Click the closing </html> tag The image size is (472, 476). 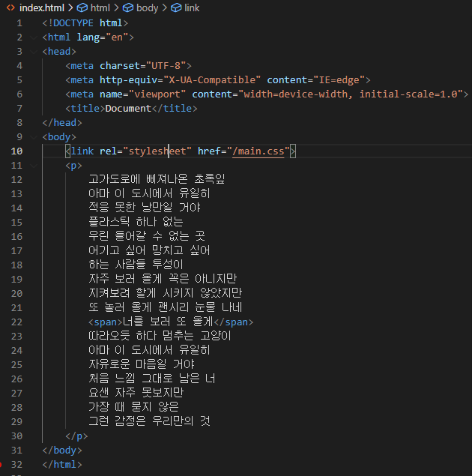(x=62, y=465)
